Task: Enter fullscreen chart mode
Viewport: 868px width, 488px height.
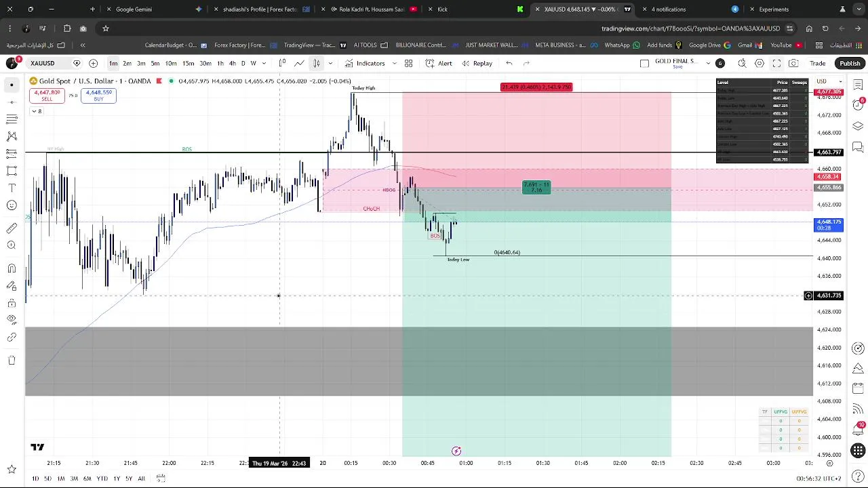Action: pyautogui.click(x=776, y=63)
